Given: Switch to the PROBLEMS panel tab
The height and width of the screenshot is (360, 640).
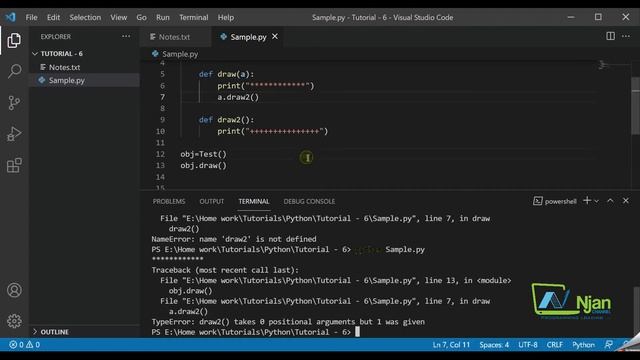Looking at the screenshot, I should [x=169, y=201].
